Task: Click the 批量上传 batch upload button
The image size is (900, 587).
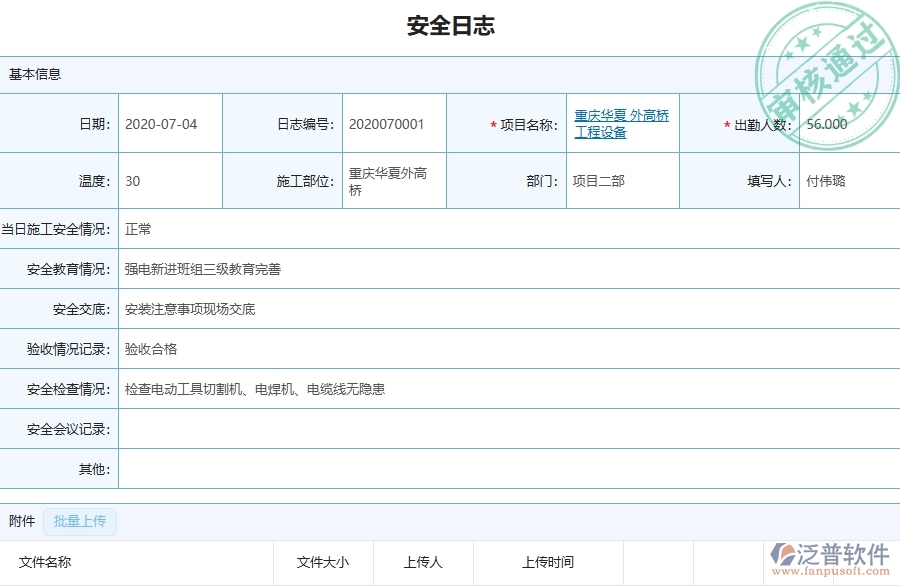Action: click(80, 521)
